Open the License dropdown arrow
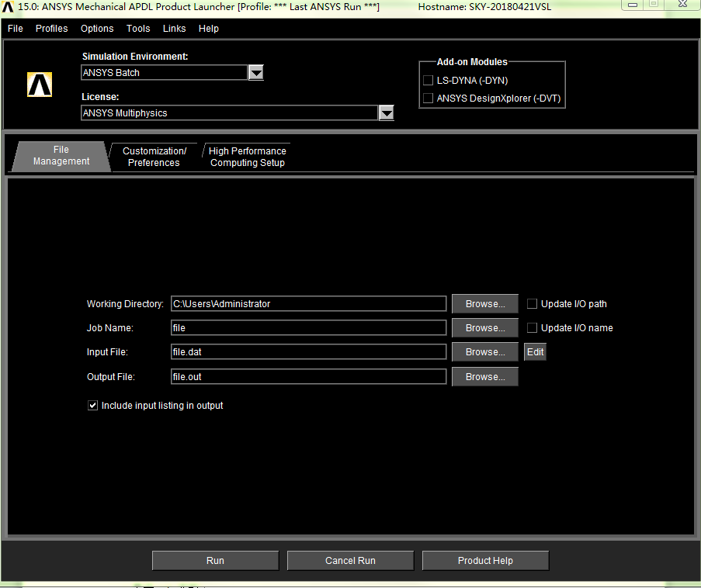The height and width of the screenshot is (588, 701). pyautogui.click(x=386, y=113)
